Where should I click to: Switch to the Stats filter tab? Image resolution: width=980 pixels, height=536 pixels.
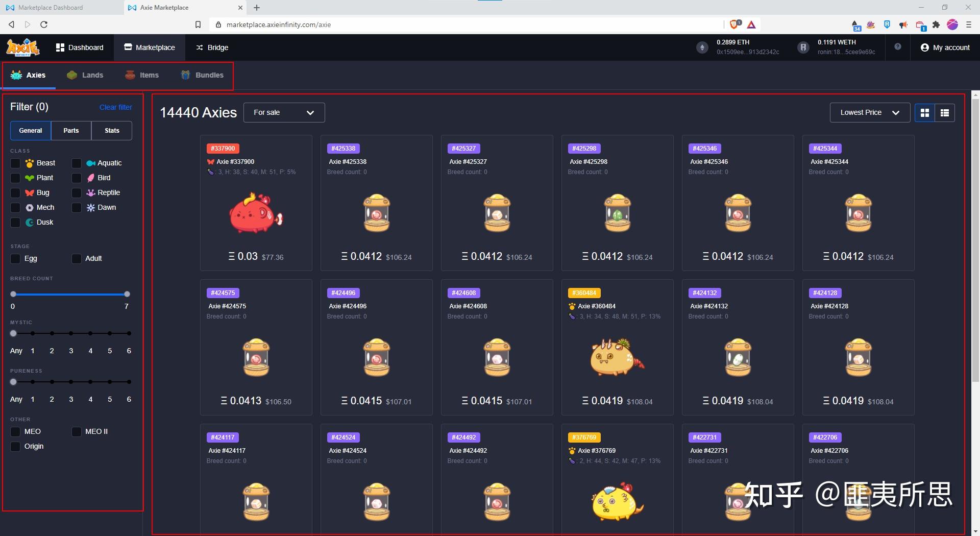111,130
